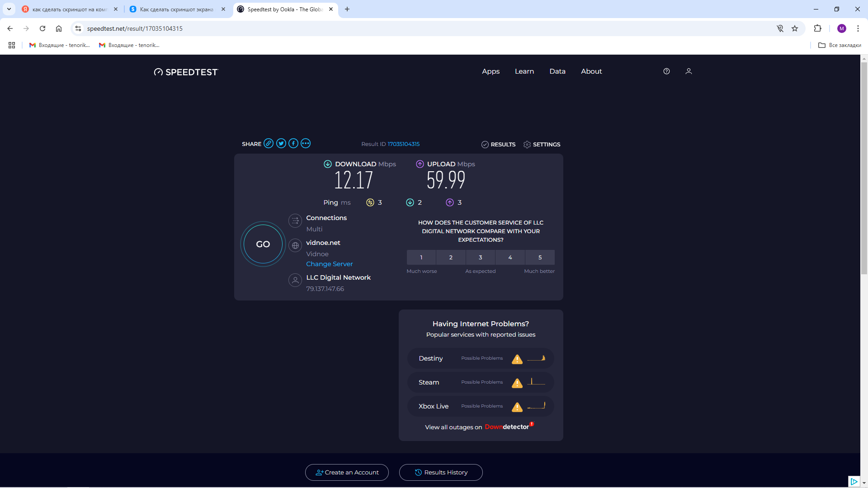Image resolution: width=868 pixels, height=488 pixels.
Task: Open second Входящие Gmail bookmark
Action: (129, 45)
